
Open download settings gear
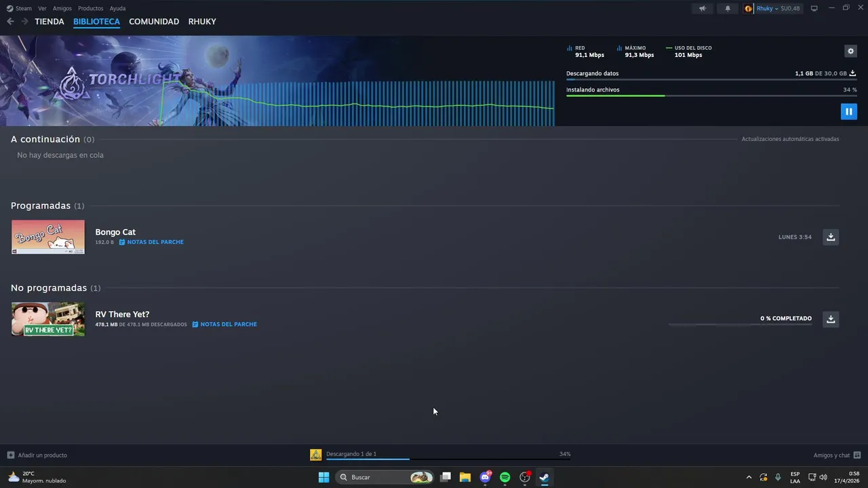[x=850, y=51]
